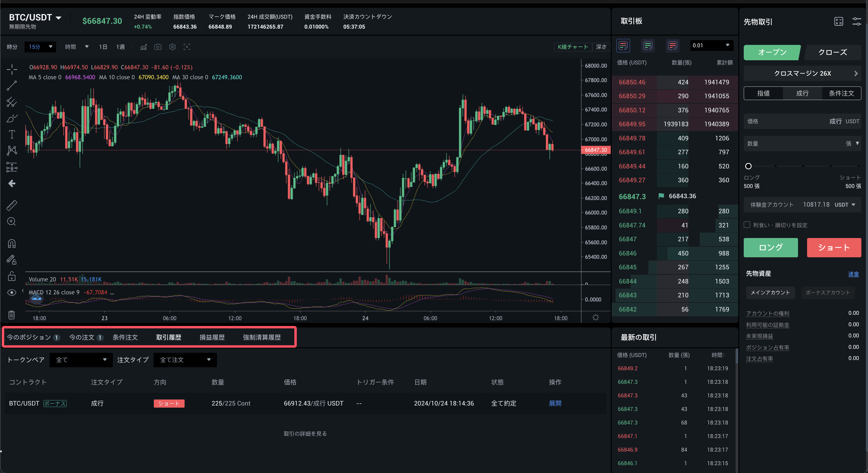Open the calculator icon in 先物取引 panel
Viewport: 868px width, 473px height.
[x=838, y=22]
